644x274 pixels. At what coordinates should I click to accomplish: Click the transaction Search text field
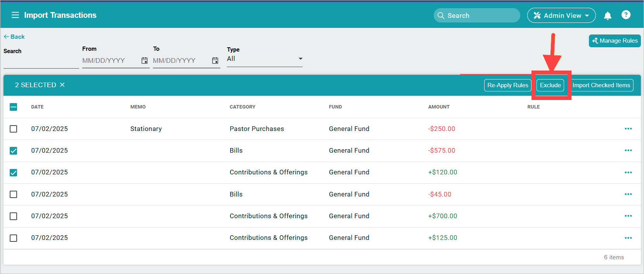[41, 62]
